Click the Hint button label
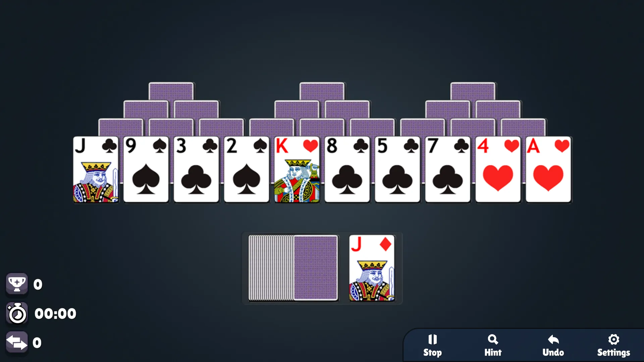 [x=493, y=352]
